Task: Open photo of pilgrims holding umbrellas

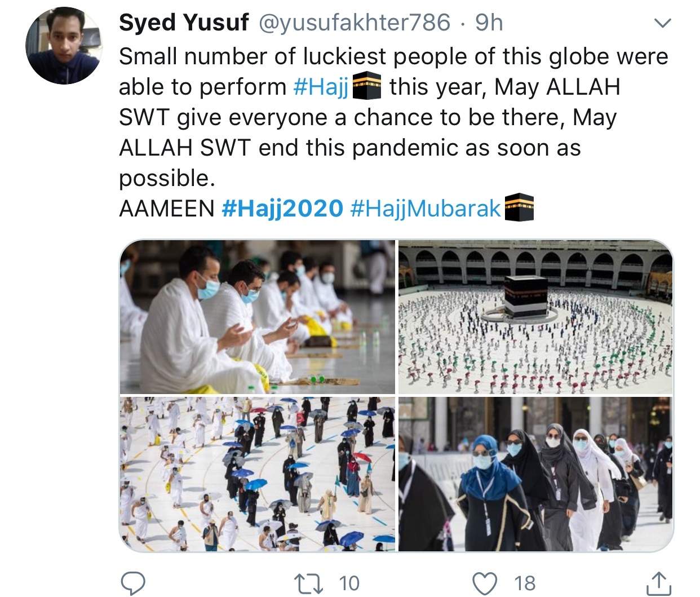Action: (258, 474)
